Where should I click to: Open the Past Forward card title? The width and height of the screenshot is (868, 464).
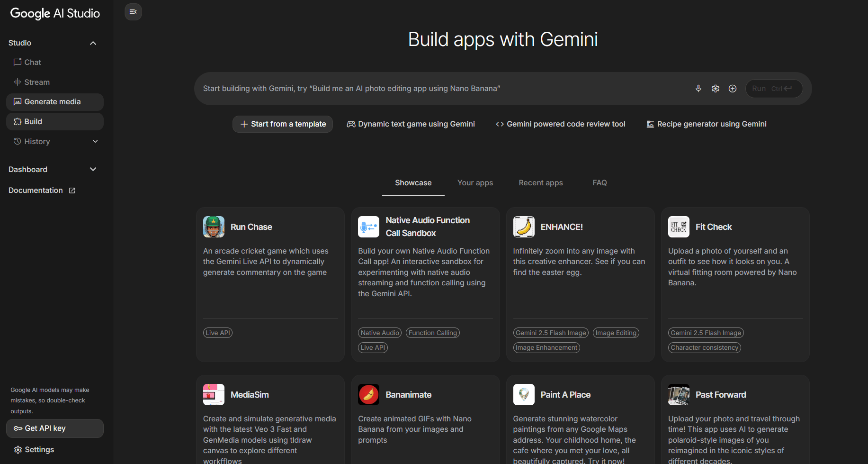coord(721,395)
